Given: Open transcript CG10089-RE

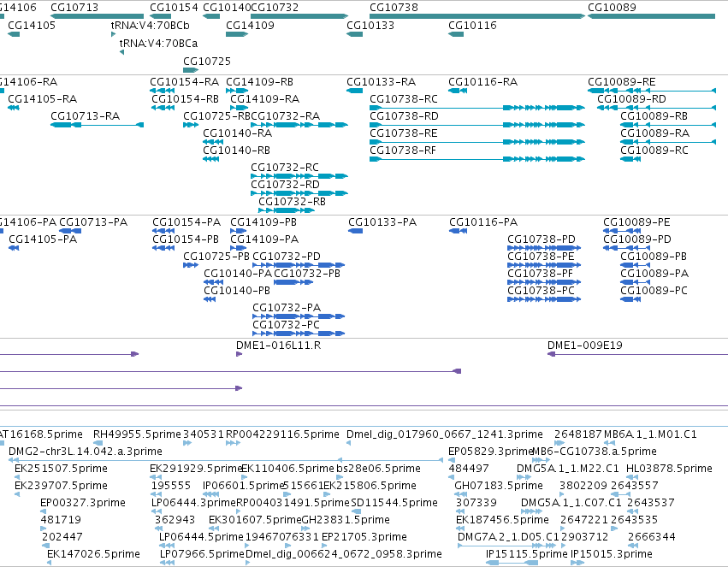Looking at the screenshot, I should 622,81.
